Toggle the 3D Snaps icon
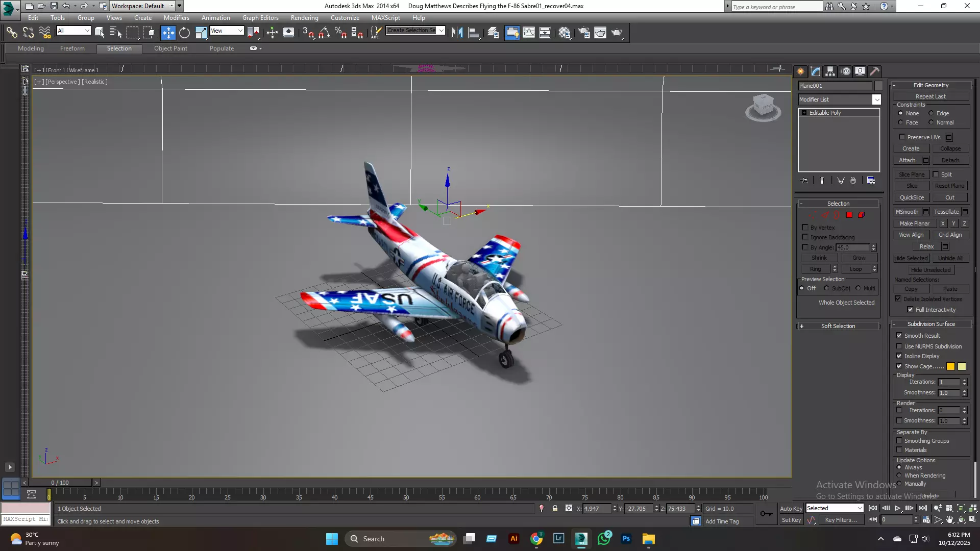980x551 pixels. tap(308, 33)
